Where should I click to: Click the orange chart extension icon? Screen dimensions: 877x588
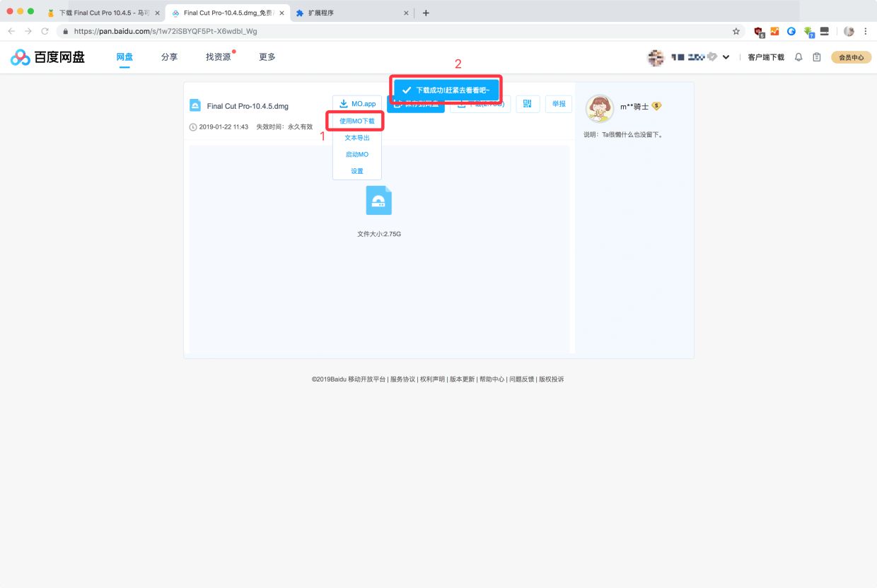[775, 31]
